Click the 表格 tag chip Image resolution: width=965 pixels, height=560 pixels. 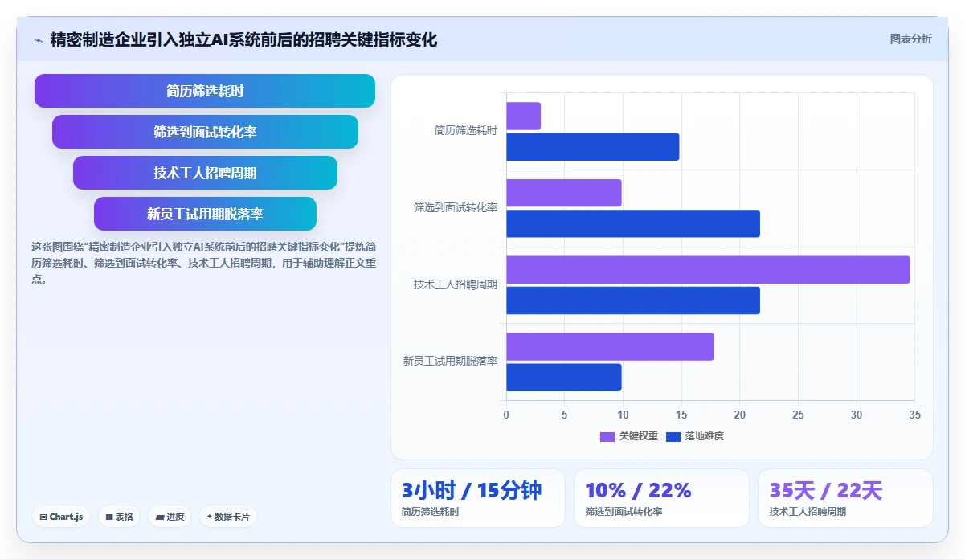pyautogui.click(x=119, y=517)
